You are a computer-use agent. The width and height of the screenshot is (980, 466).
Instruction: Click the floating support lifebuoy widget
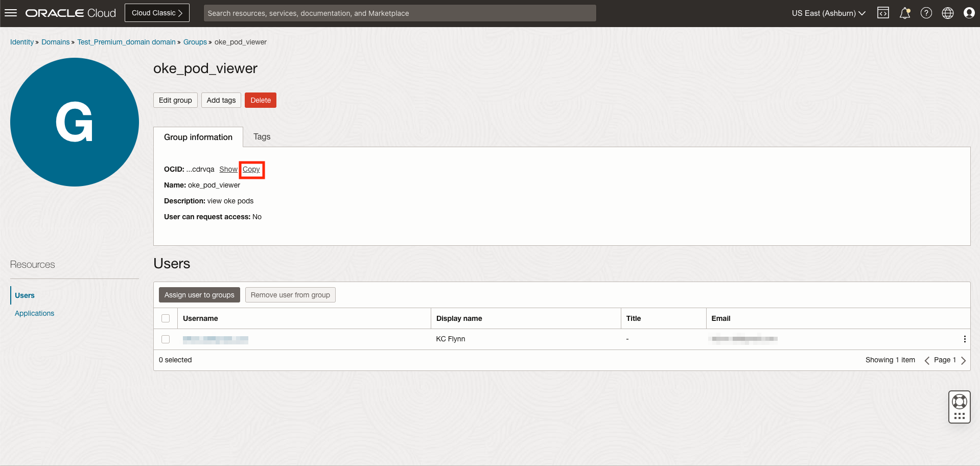tap(959, 407)
